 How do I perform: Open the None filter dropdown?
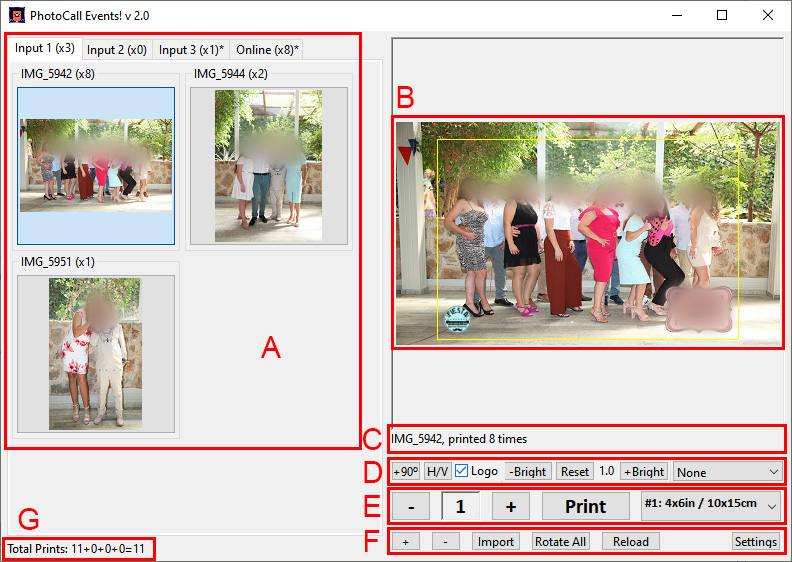pos(727,471)
